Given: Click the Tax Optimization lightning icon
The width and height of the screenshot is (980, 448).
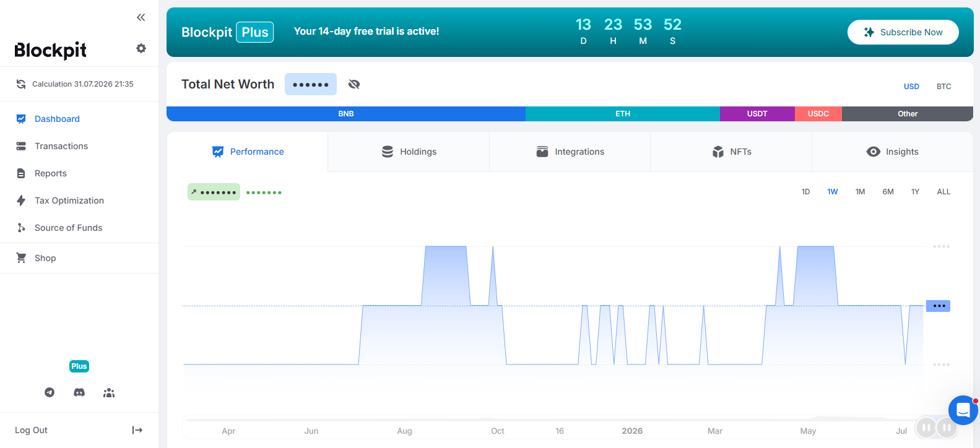Looking at the screenshot, I should point(21,200).
